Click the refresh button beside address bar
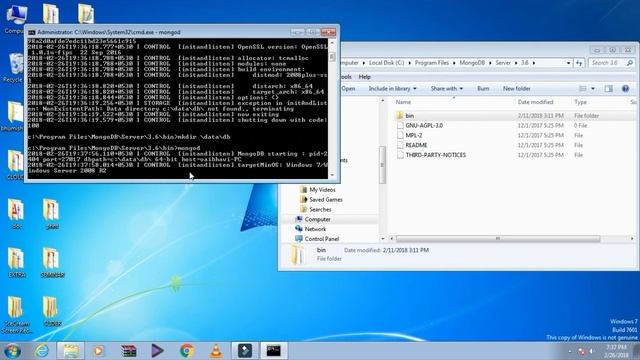 (x=579, y=63)
